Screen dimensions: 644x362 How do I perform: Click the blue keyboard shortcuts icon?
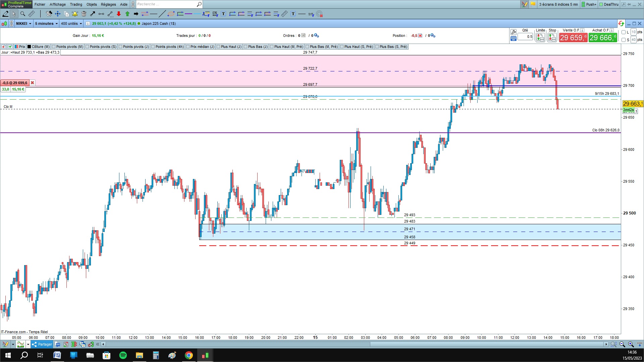tap(513, 39)
